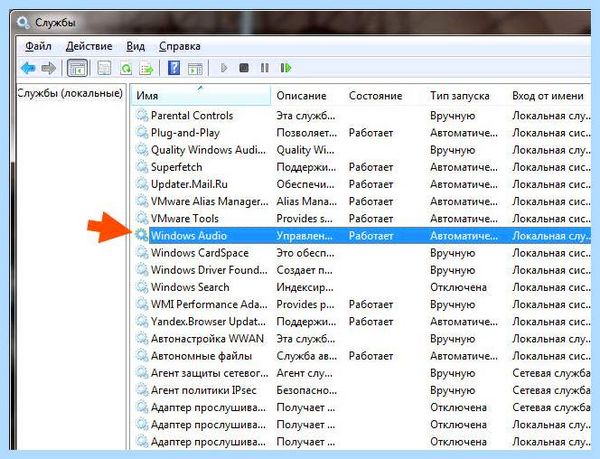Screen dimensions: 600x459
Task: Select the Windows Search service
Action: point(190,287)
